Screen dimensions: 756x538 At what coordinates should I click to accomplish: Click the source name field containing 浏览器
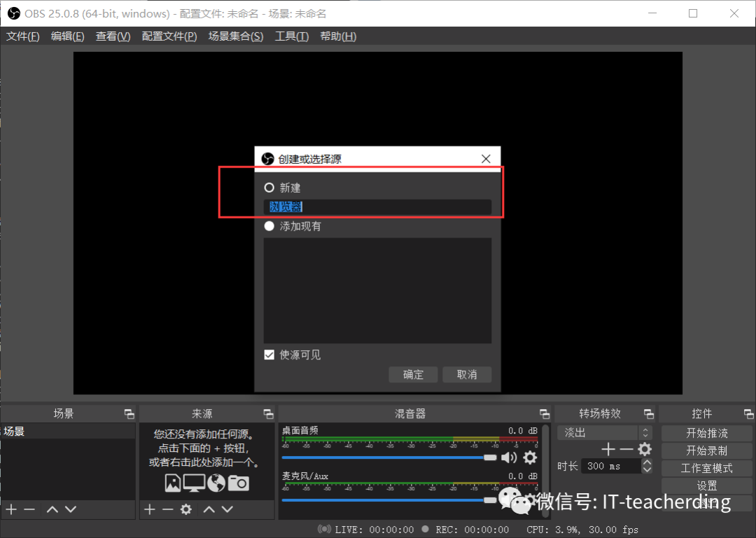pyautogui.click(x=377, y=207)
